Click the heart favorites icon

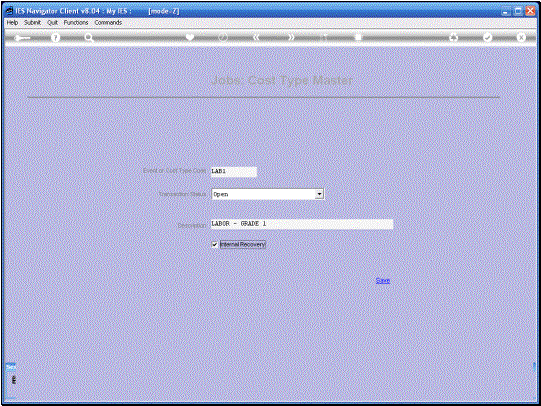pyautogui.click(x=190, y=37)
